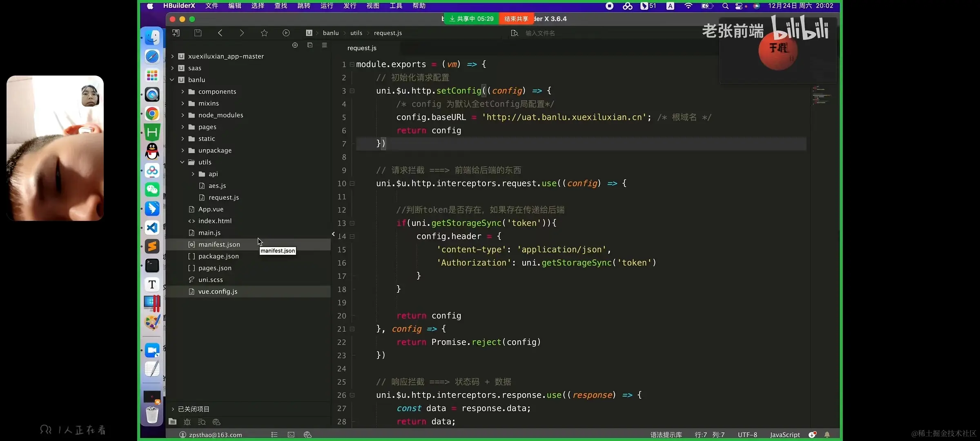Viewport: 980px width, 441px height.
Task: Collapse sidebar using the left arrow handle
Action: click(x=333, y=234)
